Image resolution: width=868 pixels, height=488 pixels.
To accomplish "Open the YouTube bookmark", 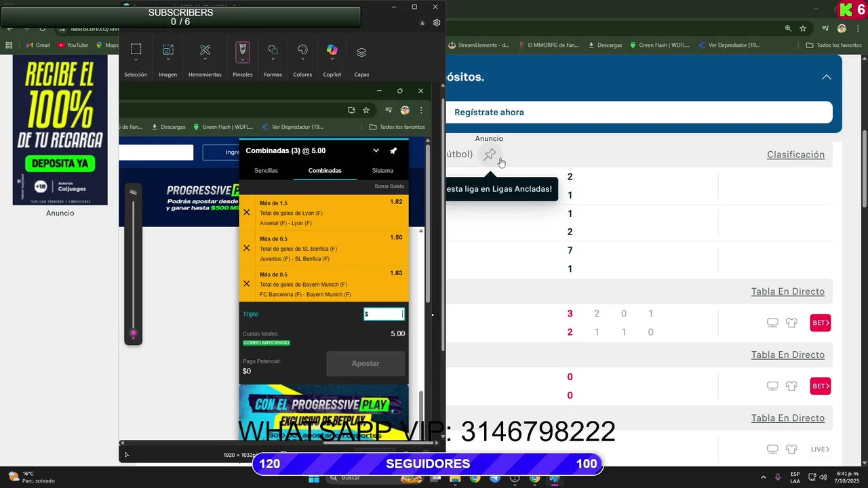I will point(73,45).
